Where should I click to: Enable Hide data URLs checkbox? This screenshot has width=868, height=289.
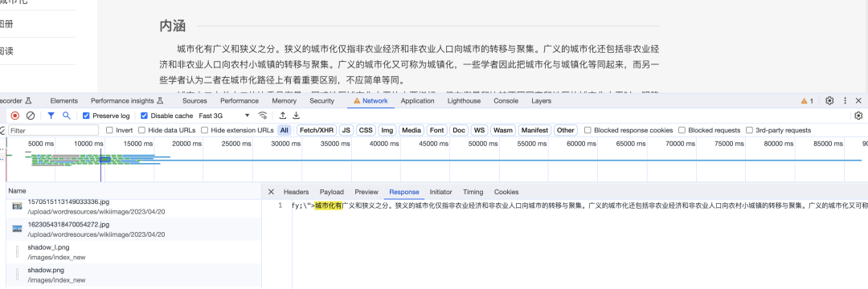point(142,130)
